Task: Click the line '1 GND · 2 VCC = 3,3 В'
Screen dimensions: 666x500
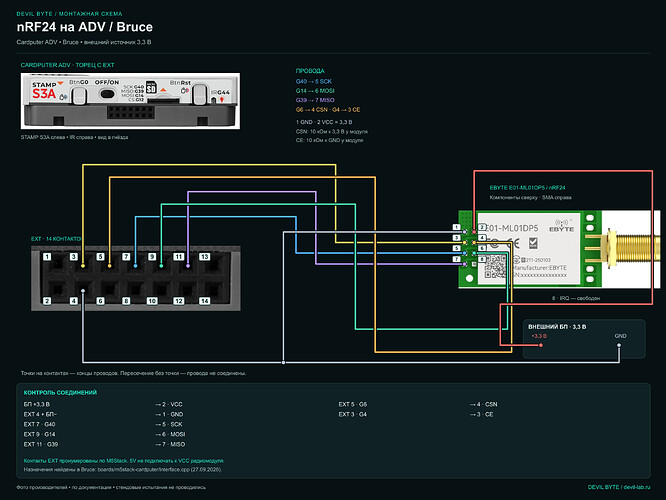Action: coord(324,122)
